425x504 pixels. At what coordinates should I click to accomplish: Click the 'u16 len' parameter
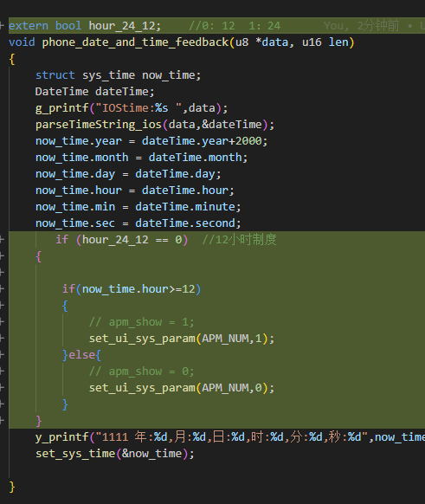[x=325, y=42]
